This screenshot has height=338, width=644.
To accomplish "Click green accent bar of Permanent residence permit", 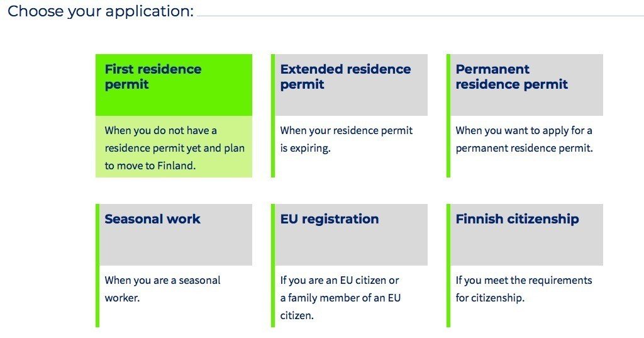I will click(448, 116).
